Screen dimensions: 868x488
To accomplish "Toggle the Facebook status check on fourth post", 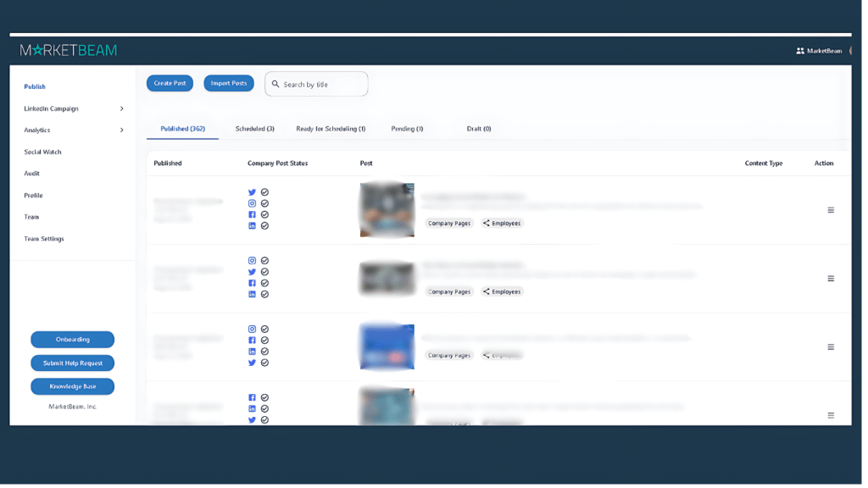I will pyautogui.click(x=264, y=396).
